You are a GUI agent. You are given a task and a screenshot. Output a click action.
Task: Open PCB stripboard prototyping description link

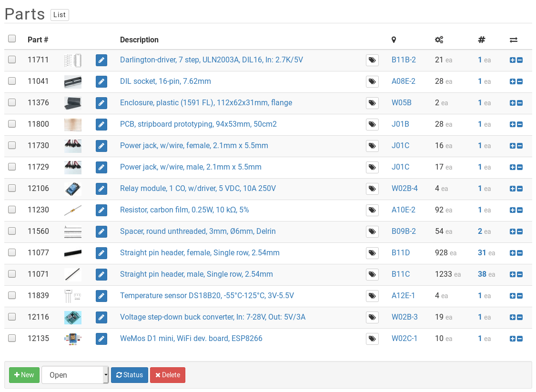pos(198,124)
